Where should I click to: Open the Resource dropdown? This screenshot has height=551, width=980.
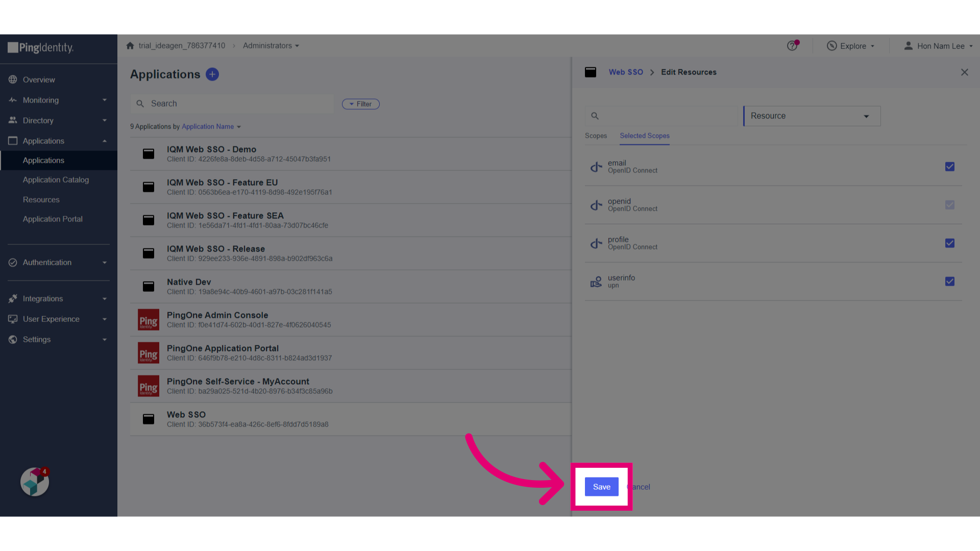tap(812, 116)
